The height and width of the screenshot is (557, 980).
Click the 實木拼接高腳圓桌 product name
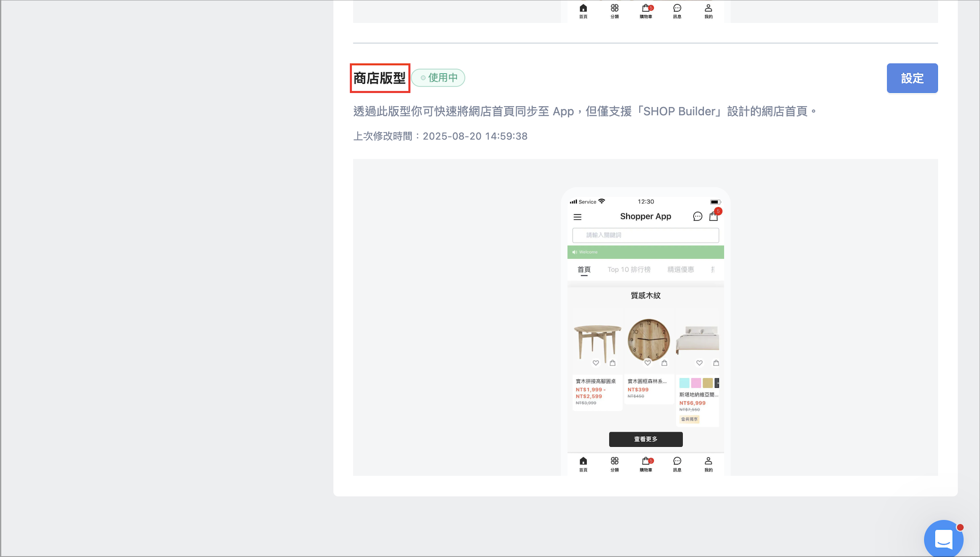[595, 381]
